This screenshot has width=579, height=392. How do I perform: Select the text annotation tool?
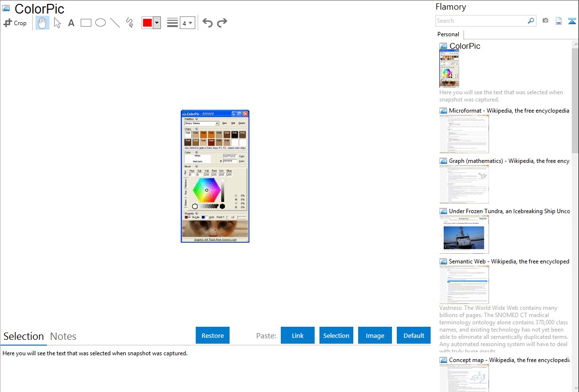tap(71, 23)
